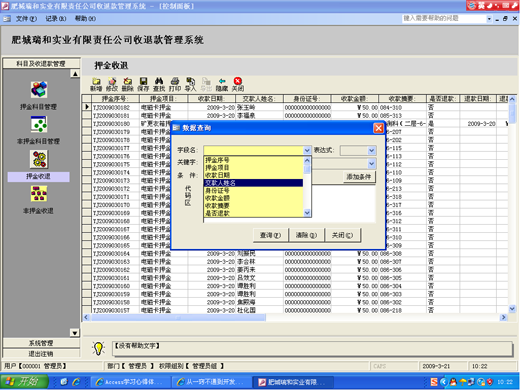Click the 添加条件 button

tap(359, 177)
